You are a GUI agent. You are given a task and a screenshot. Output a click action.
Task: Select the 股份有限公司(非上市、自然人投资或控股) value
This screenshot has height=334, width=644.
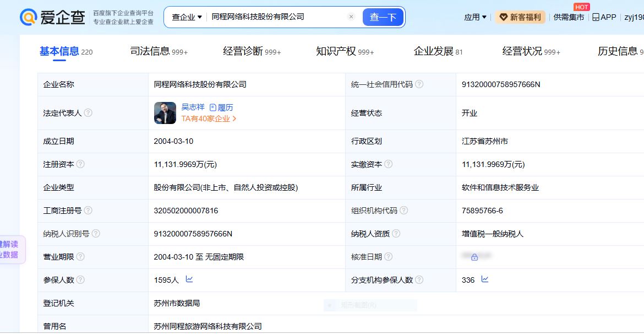coord(226,187)
